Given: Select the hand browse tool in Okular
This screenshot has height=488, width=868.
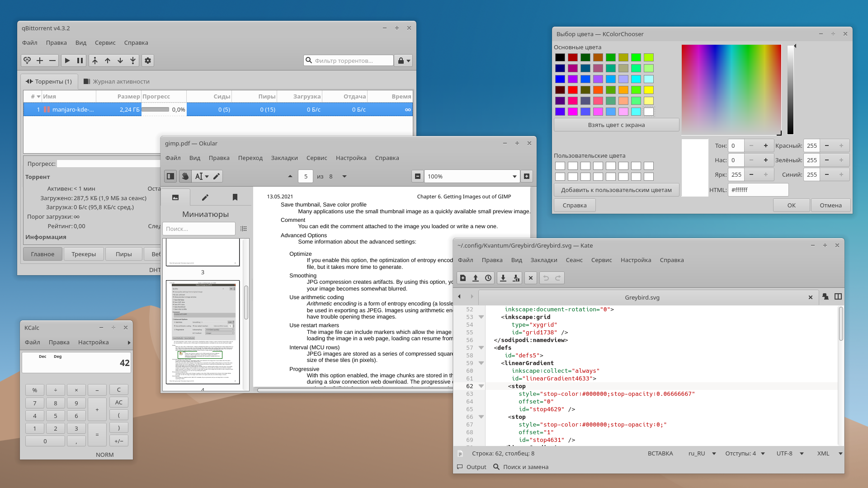Looking at the screenshot, I should coord(185,176).
